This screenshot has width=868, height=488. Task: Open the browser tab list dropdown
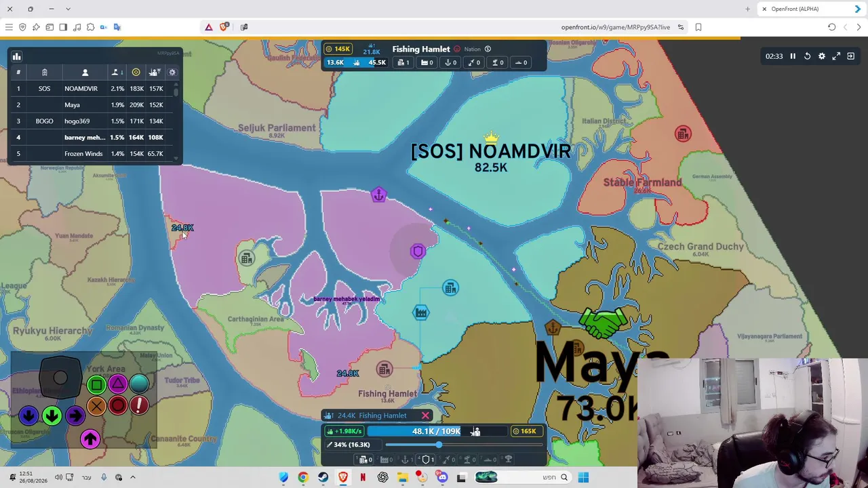[x=68, y=9]
